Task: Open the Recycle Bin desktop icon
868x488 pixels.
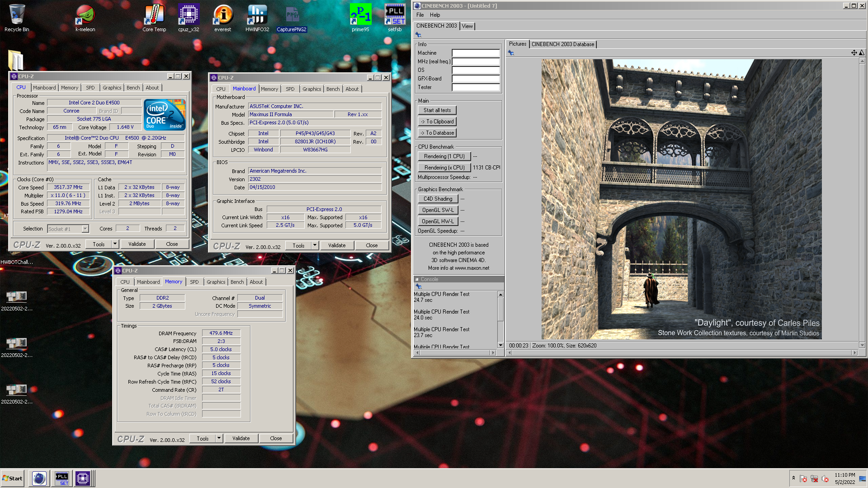Action: (17, 18)
